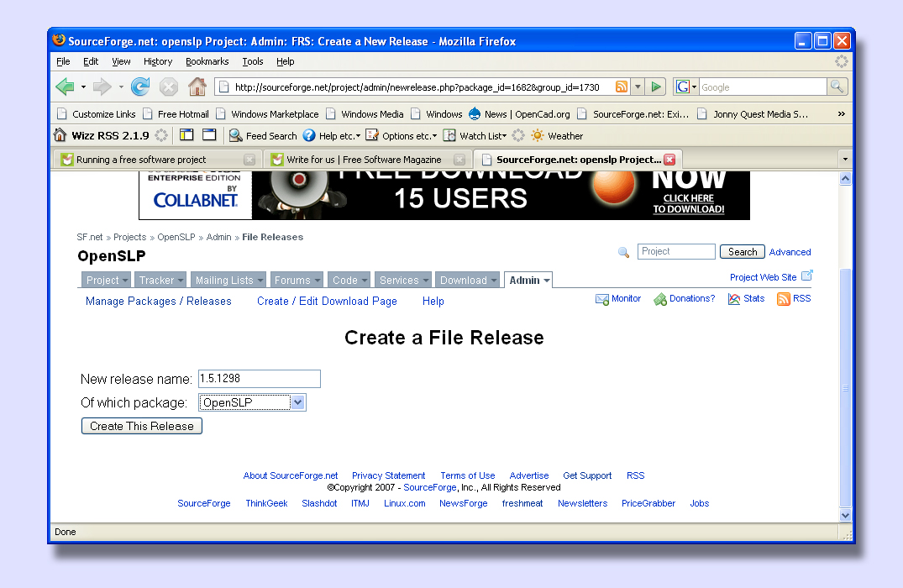
Task: Open Create / Edit Download Page link
Action: click(x=327, y=302)
